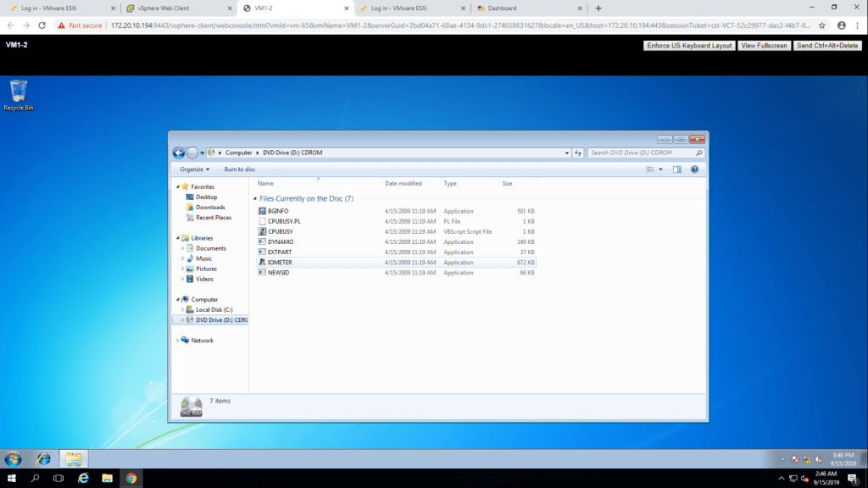Click the Search DVD Drive input field
Image resolution: width=868 pixels, height=488 pixels.
point(641,153)
